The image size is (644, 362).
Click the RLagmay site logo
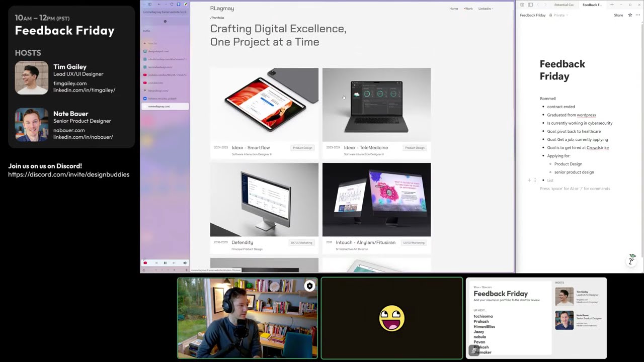222,8
